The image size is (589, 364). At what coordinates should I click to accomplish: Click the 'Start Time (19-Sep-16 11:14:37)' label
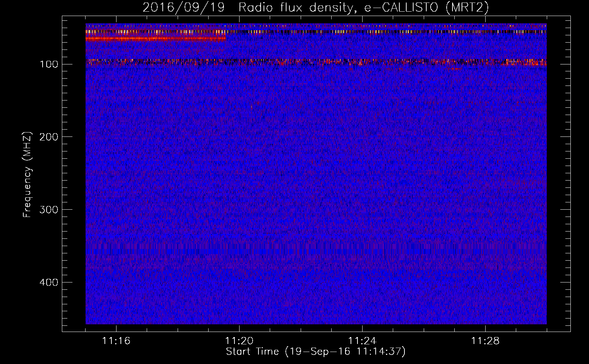pyautogui.click(x=316, y=352)
